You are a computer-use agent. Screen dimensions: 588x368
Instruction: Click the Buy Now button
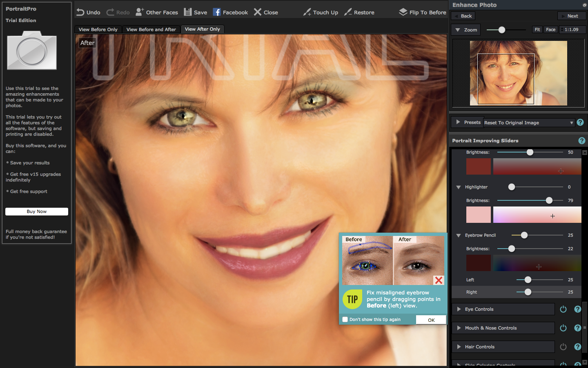coord(37,211)
